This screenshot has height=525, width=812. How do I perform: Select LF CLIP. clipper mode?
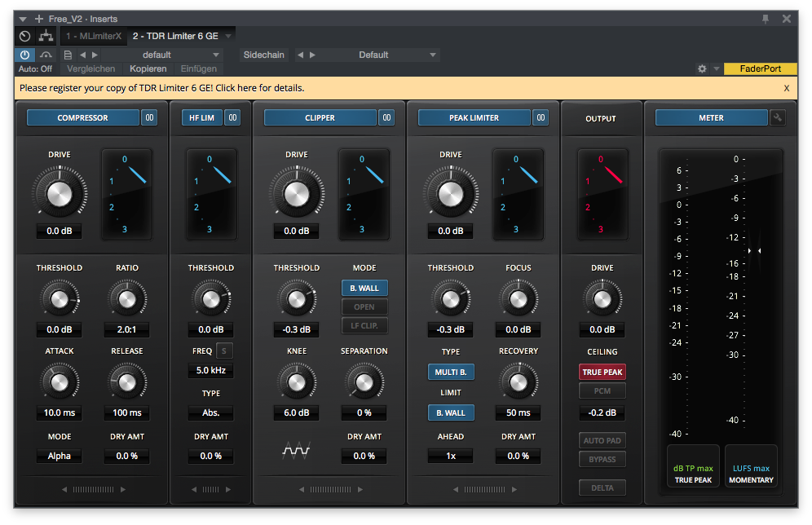tap(364, 325)
